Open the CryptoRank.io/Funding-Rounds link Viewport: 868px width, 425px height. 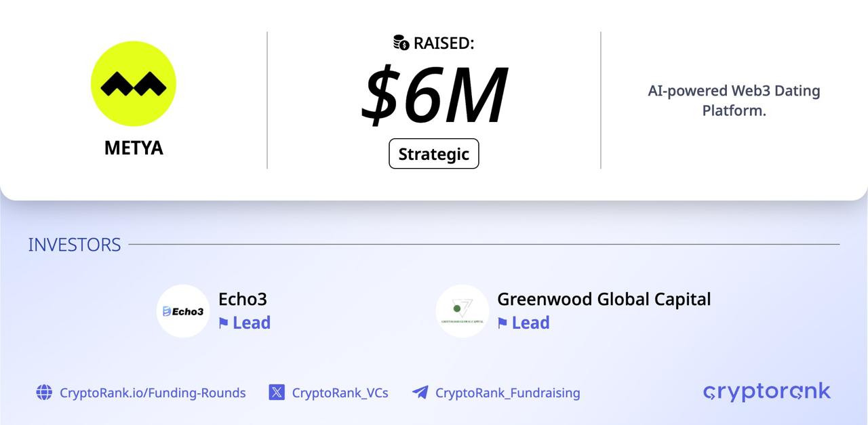point(153,392)
